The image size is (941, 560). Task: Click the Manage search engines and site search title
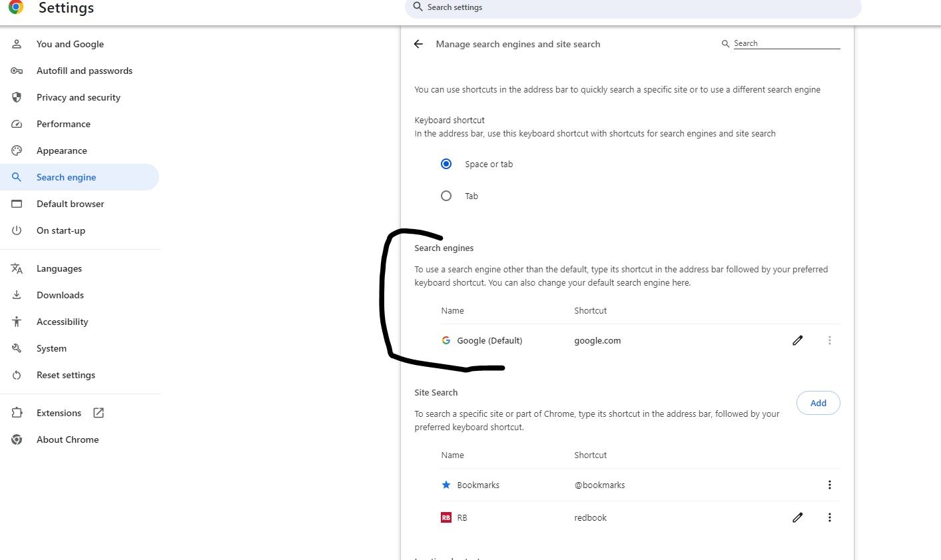point(518,44)
